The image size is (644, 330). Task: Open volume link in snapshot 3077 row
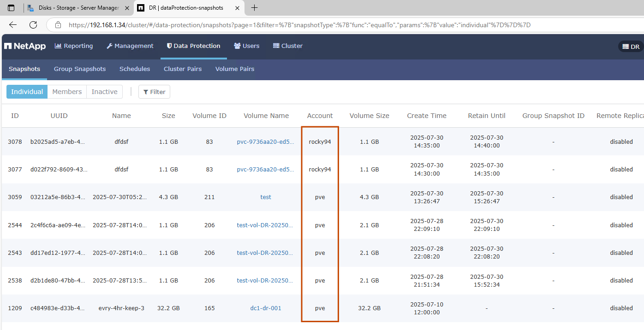(266, 169)
